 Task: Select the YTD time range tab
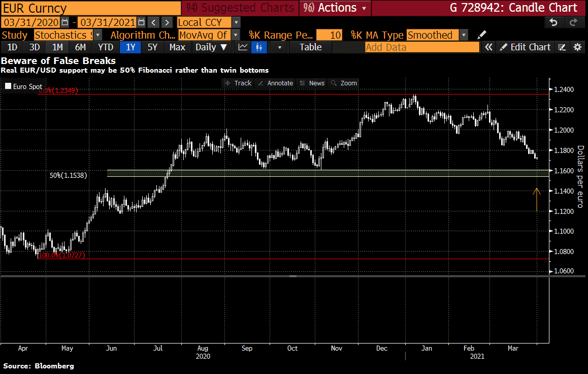[106, 47]
